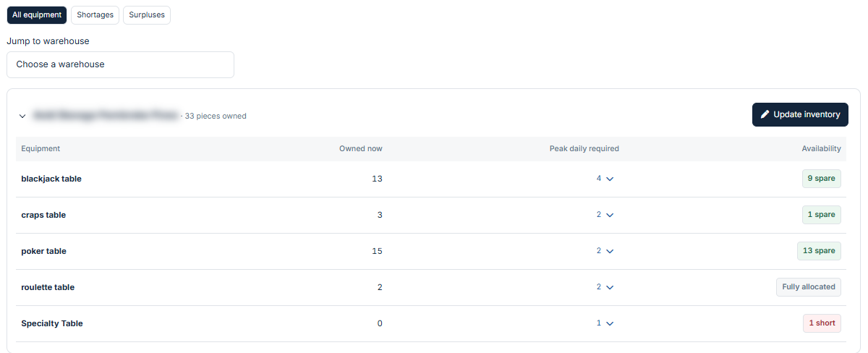Click the Owned now column header
The width and height of the screenshot is (868, 353).
(361, 148)
